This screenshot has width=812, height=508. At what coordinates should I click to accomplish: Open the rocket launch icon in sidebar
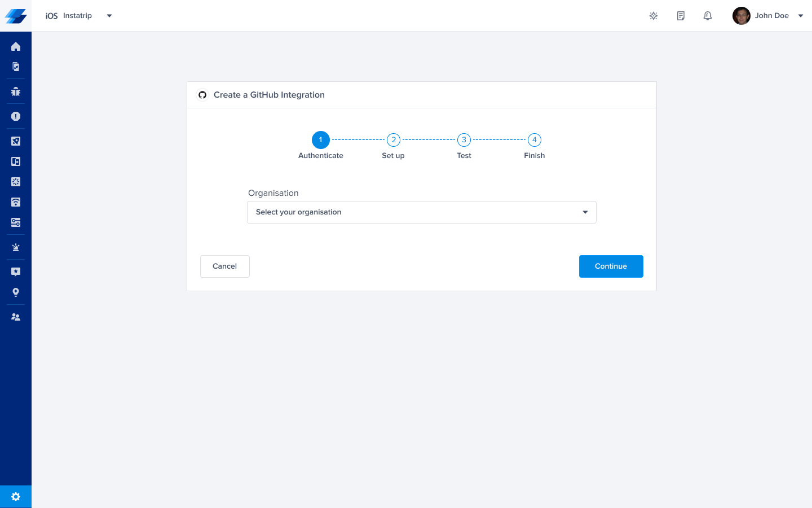(x=16, y=141)
